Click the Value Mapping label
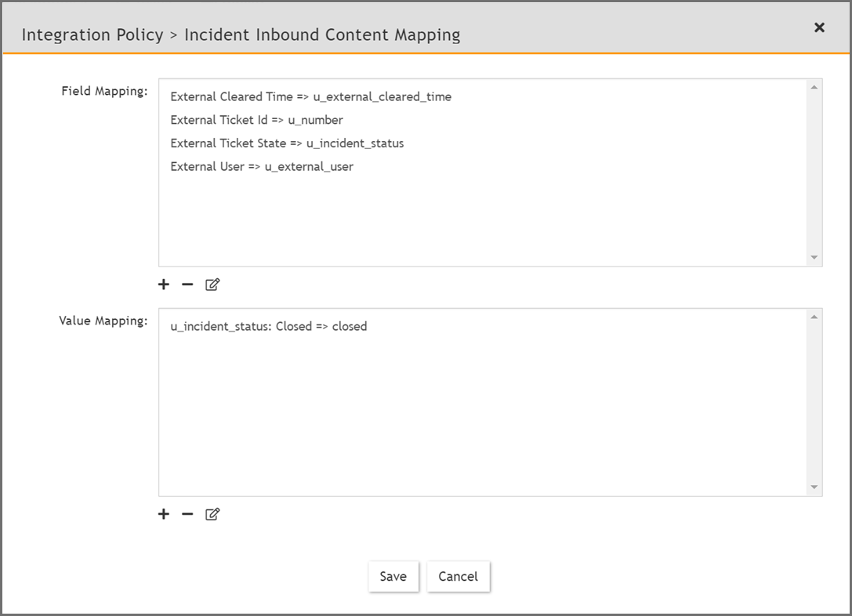This screenshot has height=616, width=852. (103, 321)
